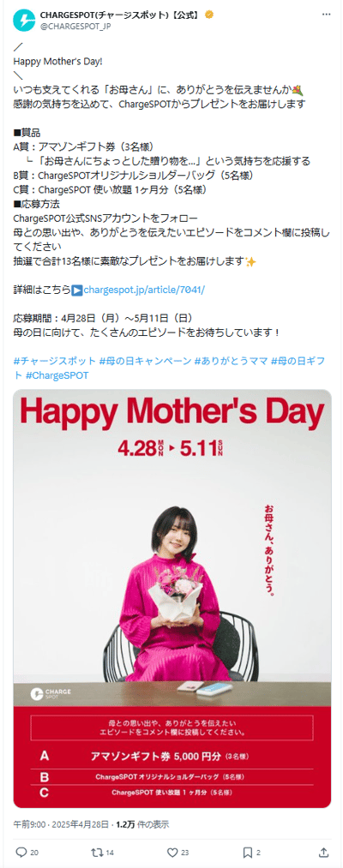Like the post with the heart icon
This screenshot has height=868, width=343.
(x=172, y=852)
